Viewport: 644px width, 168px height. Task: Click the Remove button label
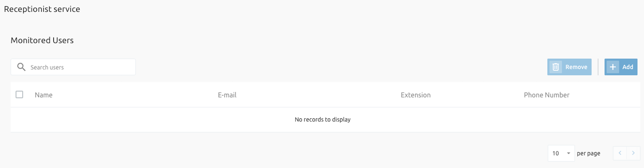(x=576, y=67)
